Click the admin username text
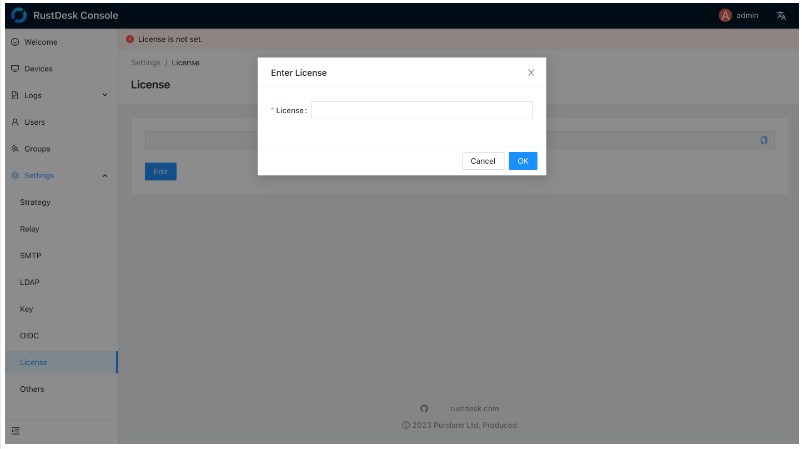The image size is (802, 449). (747, 15)
